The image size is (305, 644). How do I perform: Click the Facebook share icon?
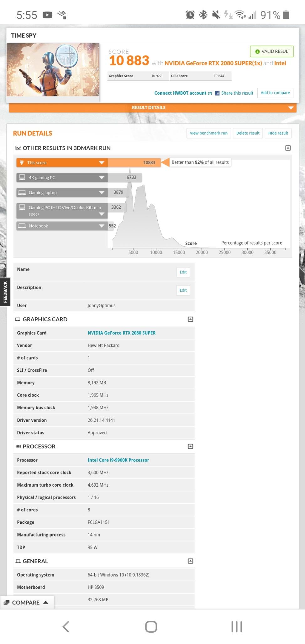coord(217,93)
